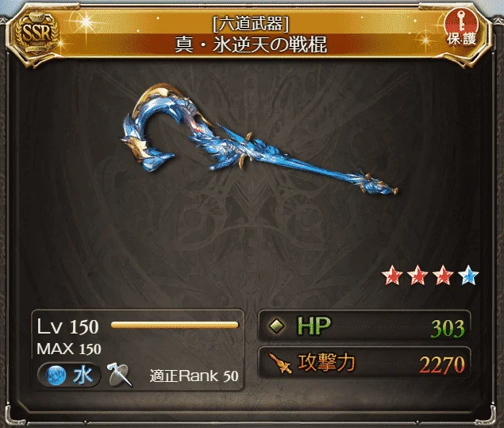Screen dimensions: 504x428
Task: Click the third red uncap star
Action: (443, 276)
